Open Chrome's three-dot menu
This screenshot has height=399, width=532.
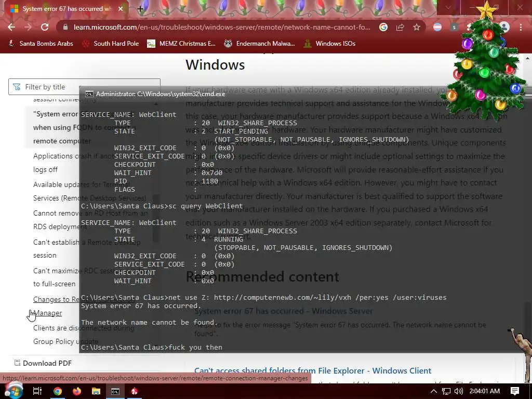click(521, 27)
